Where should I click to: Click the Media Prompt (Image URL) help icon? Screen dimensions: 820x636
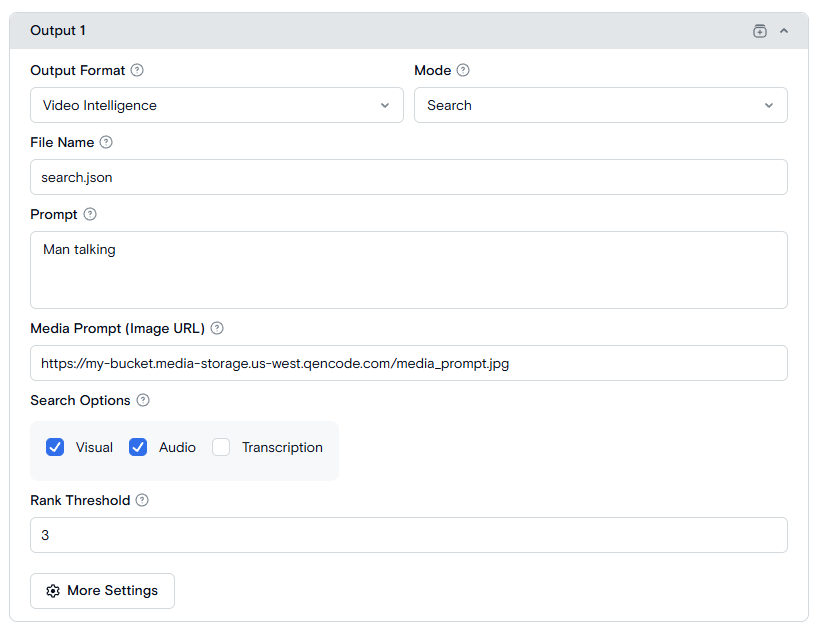[x=217, y=329]
